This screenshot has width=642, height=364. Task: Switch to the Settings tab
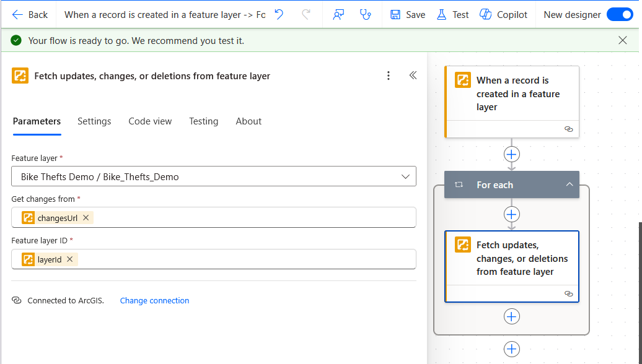[94, 121]
